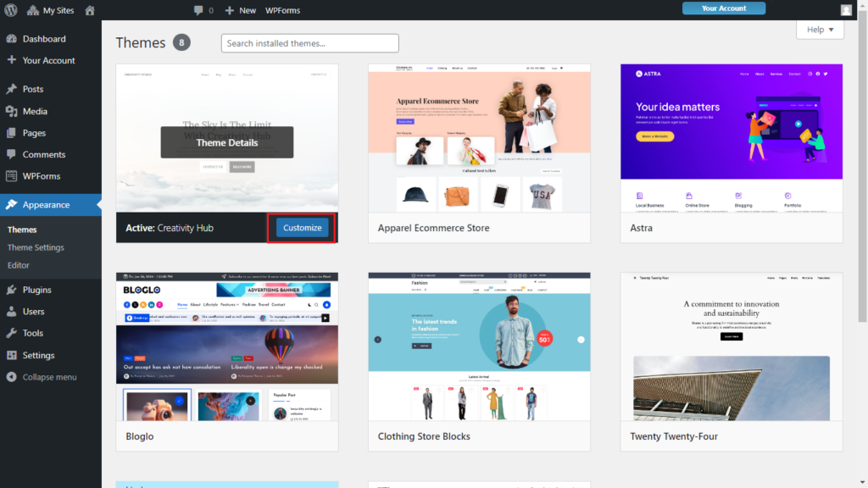Select Theme Settings in Appearance submenu
This screenshot has height=488, width=868.
point(36,247)
